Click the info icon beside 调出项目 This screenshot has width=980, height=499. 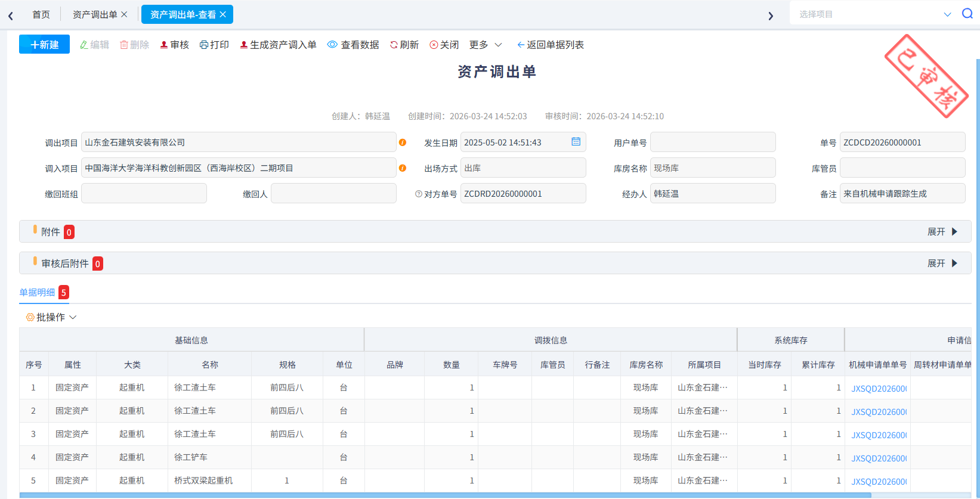tap(403, 142)
